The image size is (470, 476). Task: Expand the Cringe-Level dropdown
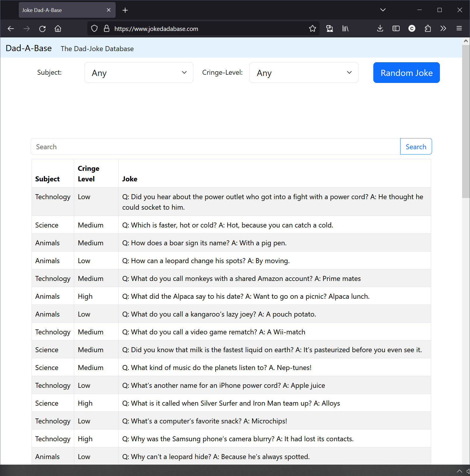click(x=303, y=73)
